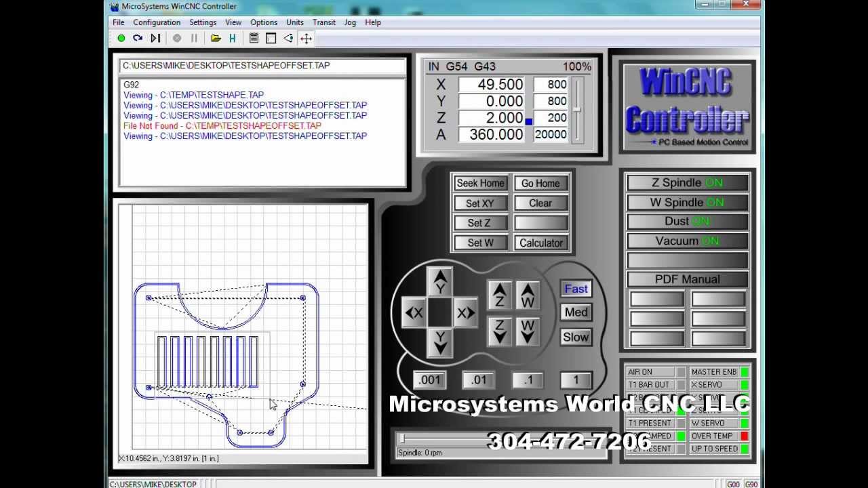Click the command input field showing TESTSHAPEOFFSET.TAP
Viewport: 868px width, 488px height.
click(x=262, y=66)
